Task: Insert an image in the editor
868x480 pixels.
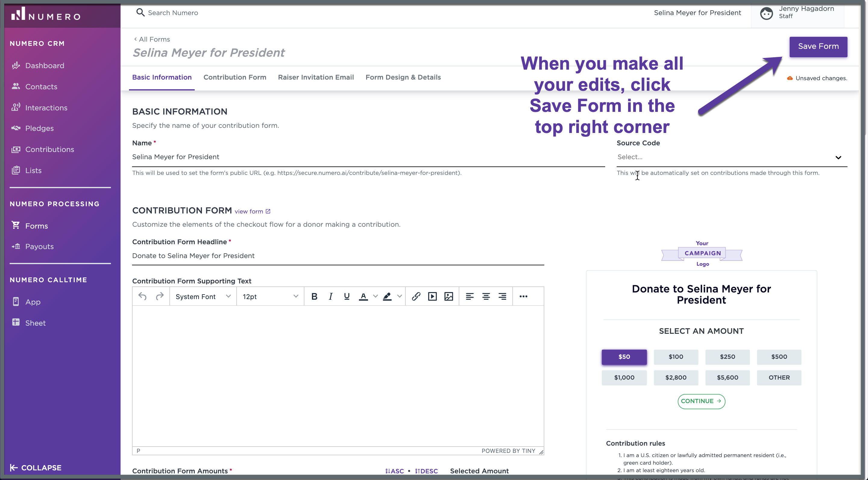Action: click(x=449, y=296)
